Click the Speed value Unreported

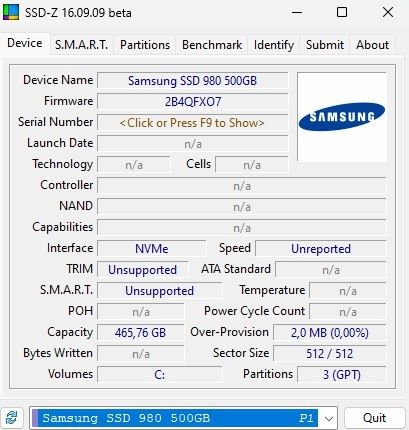[x=321, y=249]
